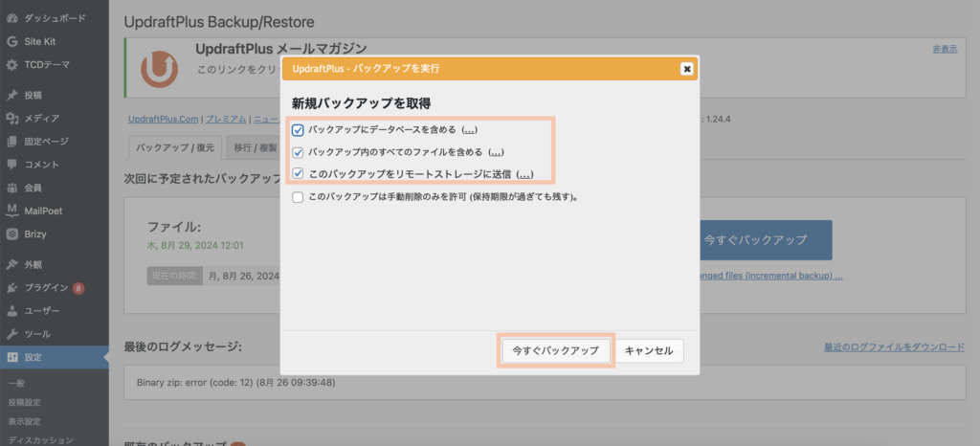Click the キャンセル button

point(650,351)
